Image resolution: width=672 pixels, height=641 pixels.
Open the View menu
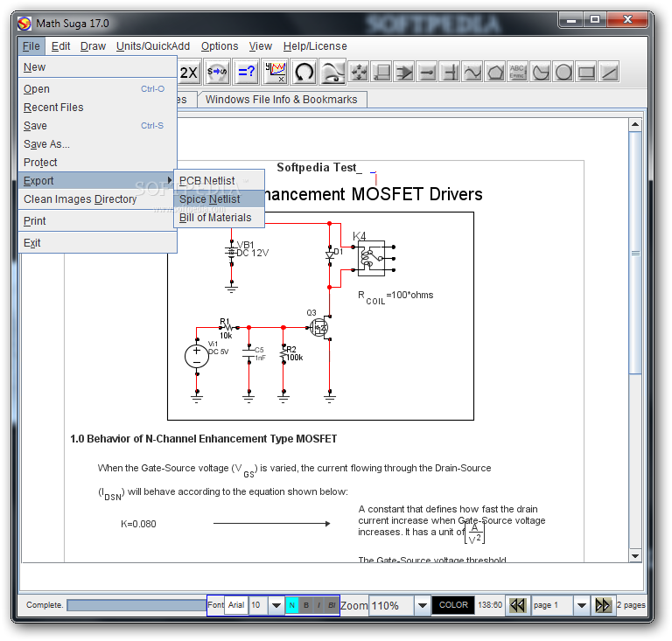point(261,45)
